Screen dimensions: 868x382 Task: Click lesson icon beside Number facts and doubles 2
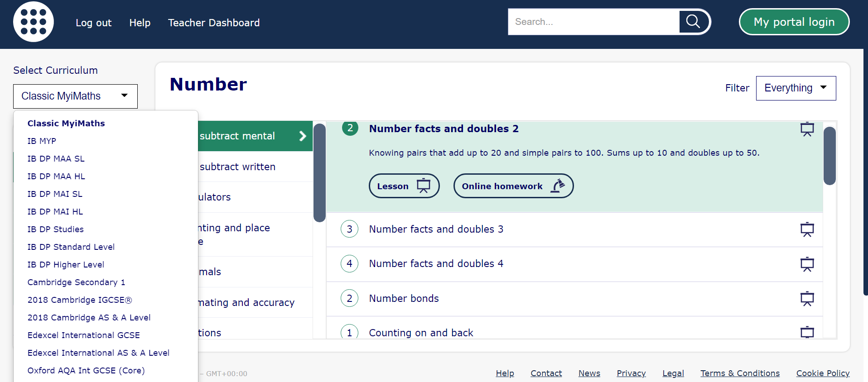point(807,129)
